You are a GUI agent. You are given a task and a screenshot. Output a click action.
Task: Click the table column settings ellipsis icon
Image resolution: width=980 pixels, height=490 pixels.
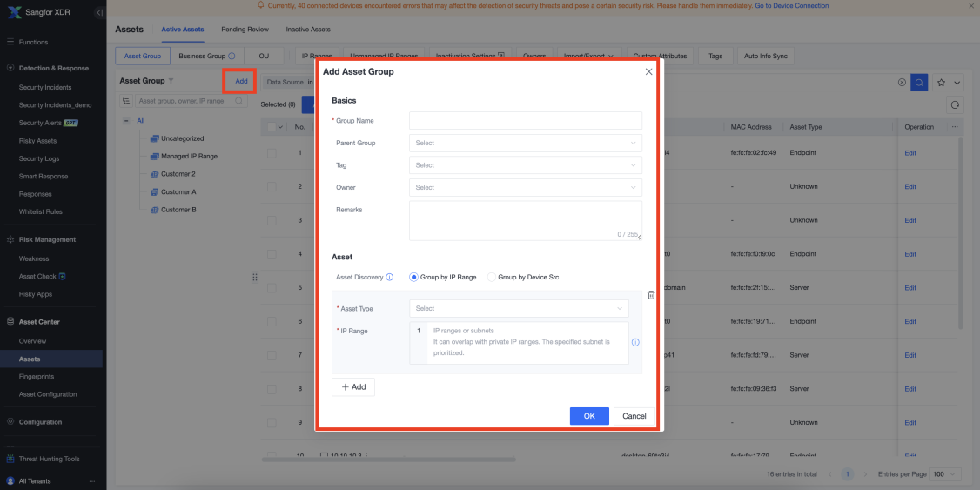[955, 127]
